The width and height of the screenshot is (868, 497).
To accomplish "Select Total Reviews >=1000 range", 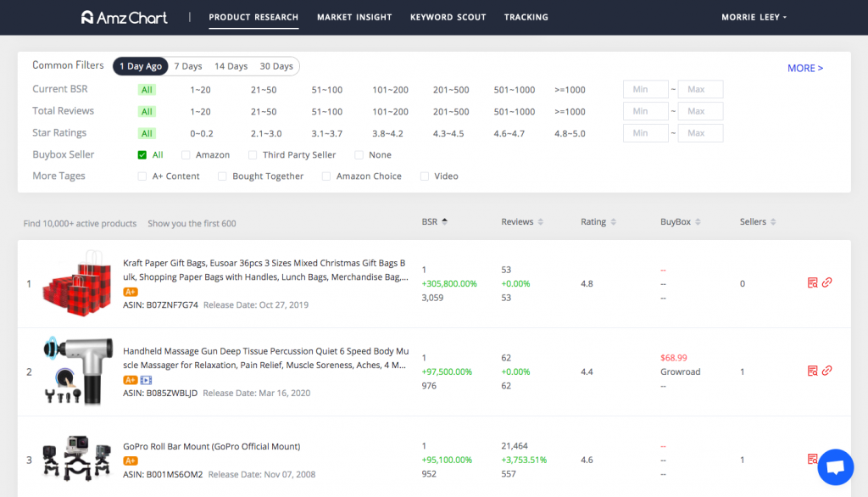I will (570, 111).
